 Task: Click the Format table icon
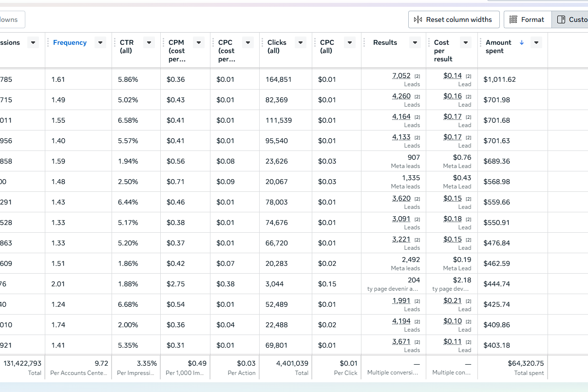point(513,19)
